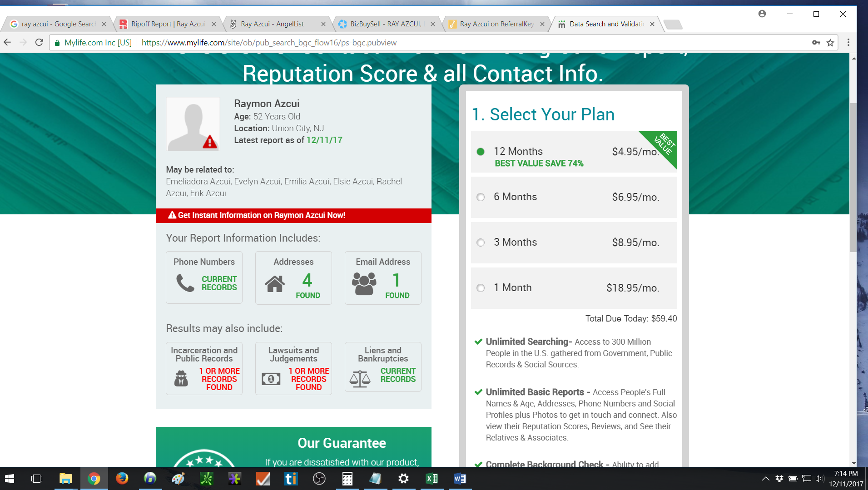This screenshot has width=868, height=490.
Task: Pick the 1 Month plan radio button
Action: pos(481,288)
